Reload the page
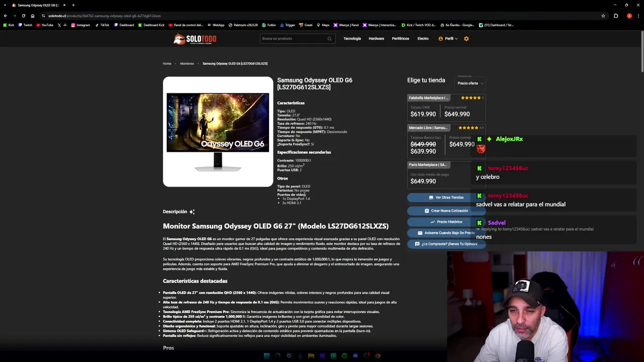The height and width of the screenshot is (362, 644). tap(23, 16)
